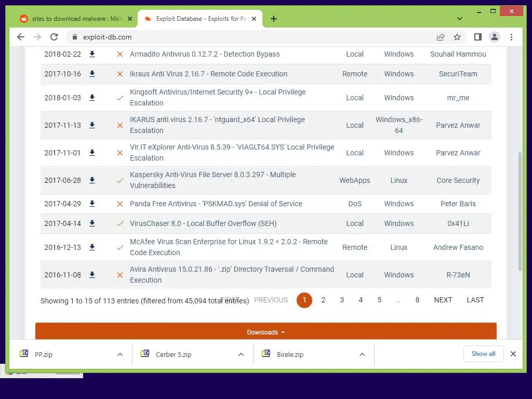Download the Kaspersky File Server exploit
Screen dimensions: 532x399
click(x=92, y=180)
